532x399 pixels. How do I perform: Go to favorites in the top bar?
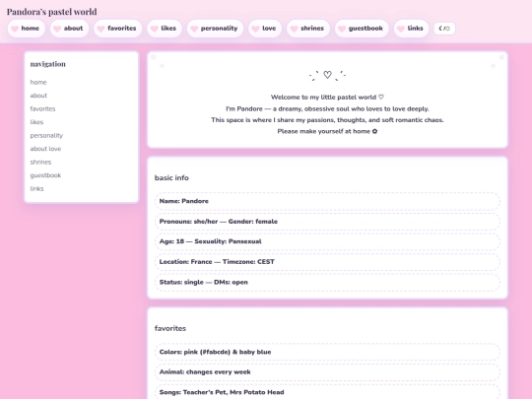coord(118,29)
